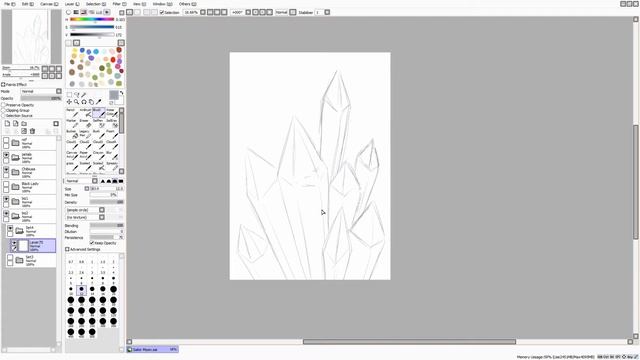The image size is (640, 360).
Task: Open the Filter menu
Action: tap(119, 4)
